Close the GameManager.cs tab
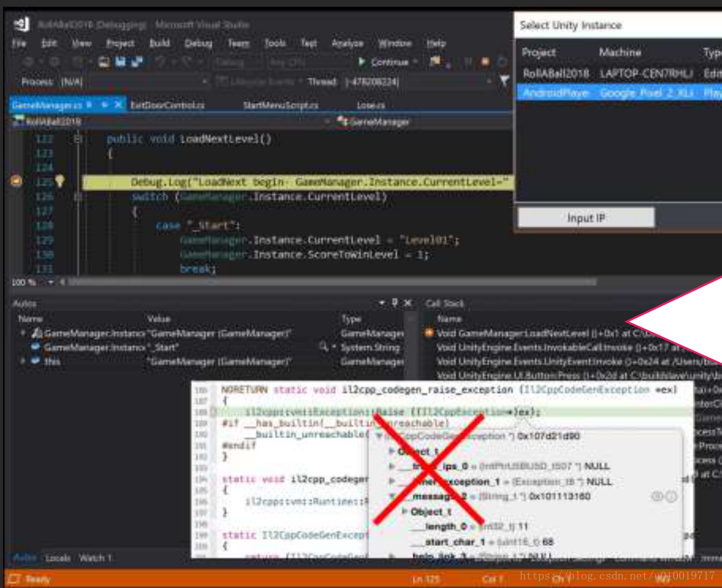Image resolution: width=722 pixels, height=588 pixels. (119, 105)
